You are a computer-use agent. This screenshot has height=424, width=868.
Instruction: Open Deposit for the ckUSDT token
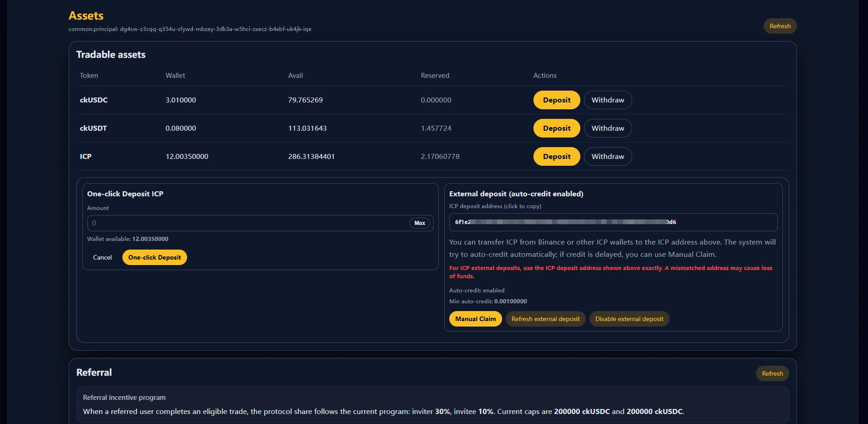click(x=556, y=128)
